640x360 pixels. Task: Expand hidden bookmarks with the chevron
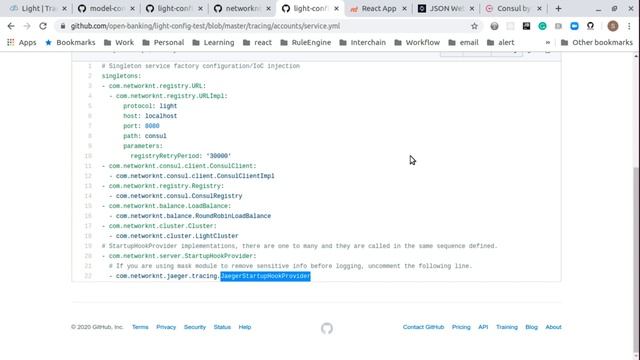548,42
